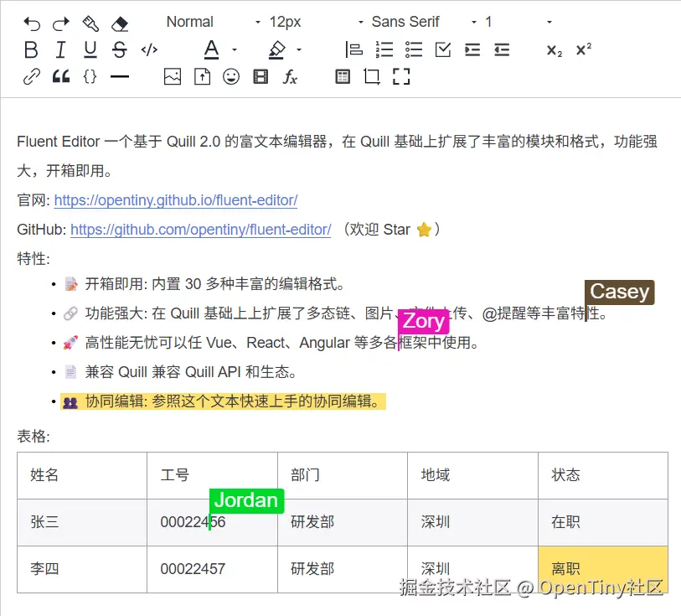This screenshot has height=616, width=681.
Task: Click the background highlight marker icon
Action: pyautogui.click(x=276, y=49)
